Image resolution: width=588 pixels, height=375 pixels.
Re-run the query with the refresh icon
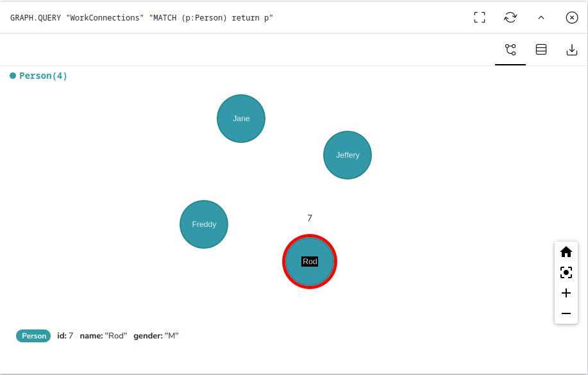point(510,17)
